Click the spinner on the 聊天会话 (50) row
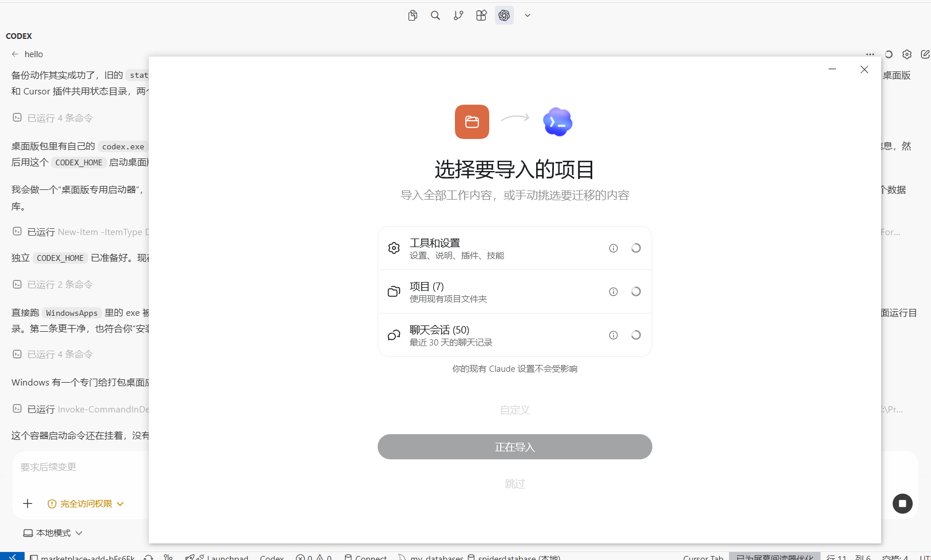Viewport: 931px width, 560px height. pyautogui.click(x=636, y=335)
